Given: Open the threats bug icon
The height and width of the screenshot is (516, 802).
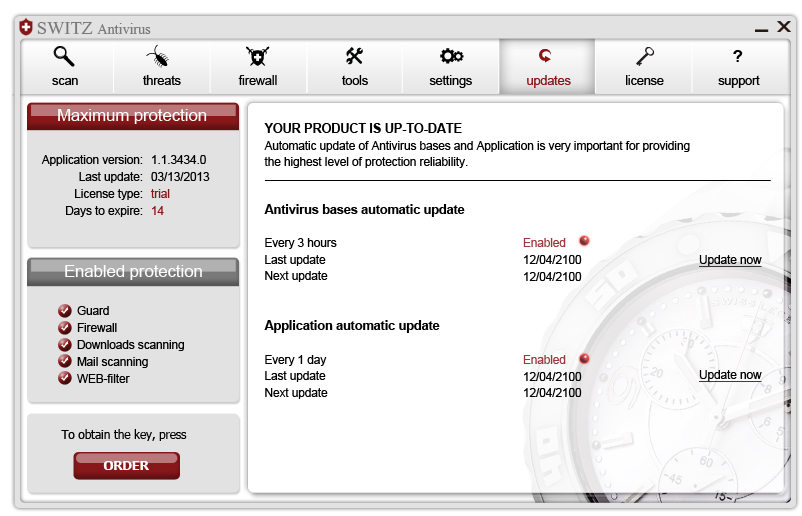Looking at the screenshot, I should tap(160, 56).
